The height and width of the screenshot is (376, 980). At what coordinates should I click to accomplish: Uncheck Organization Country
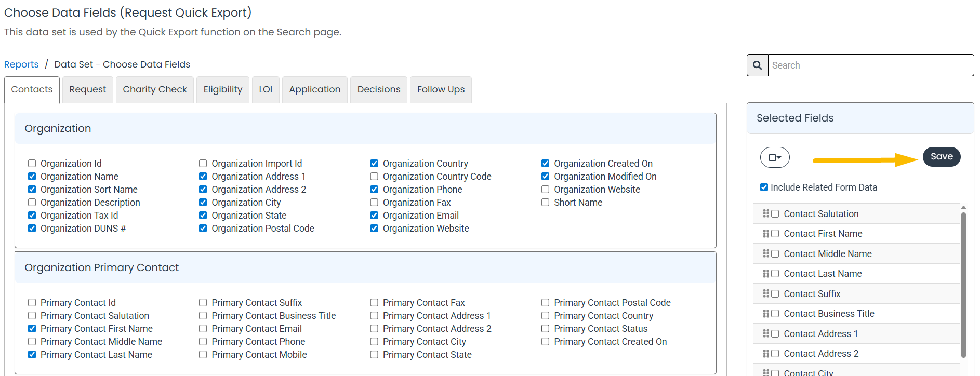tap(374, 164)
